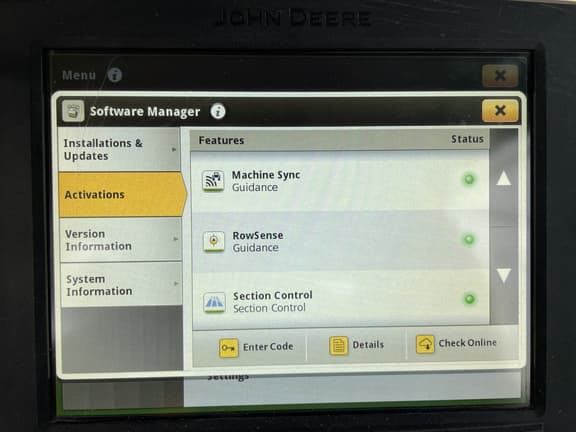Move down the features list with down arrow
This screenshot has width=576, height=432.
[504, 275]
